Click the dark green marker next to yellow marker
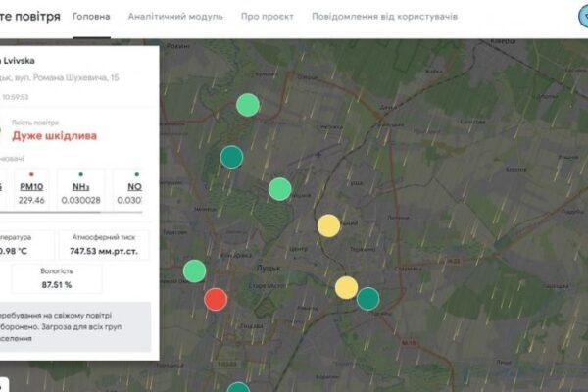Screen dimensions: 588x392 pos(367,298)
